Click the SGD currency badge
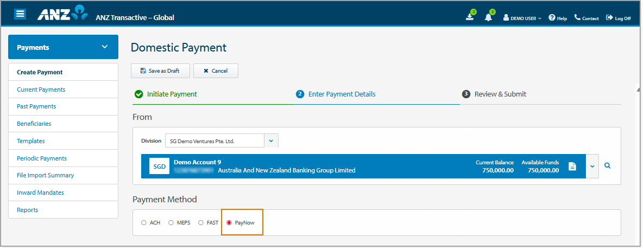 point(159,166)
